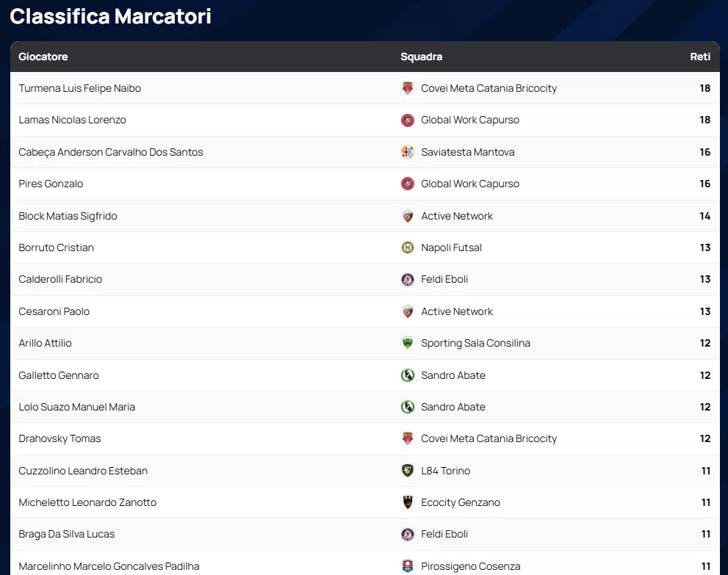The width and height of the screenshot is (728, 575).
Task: Sort by the Reti column header
Action: (x=700, y=57)
